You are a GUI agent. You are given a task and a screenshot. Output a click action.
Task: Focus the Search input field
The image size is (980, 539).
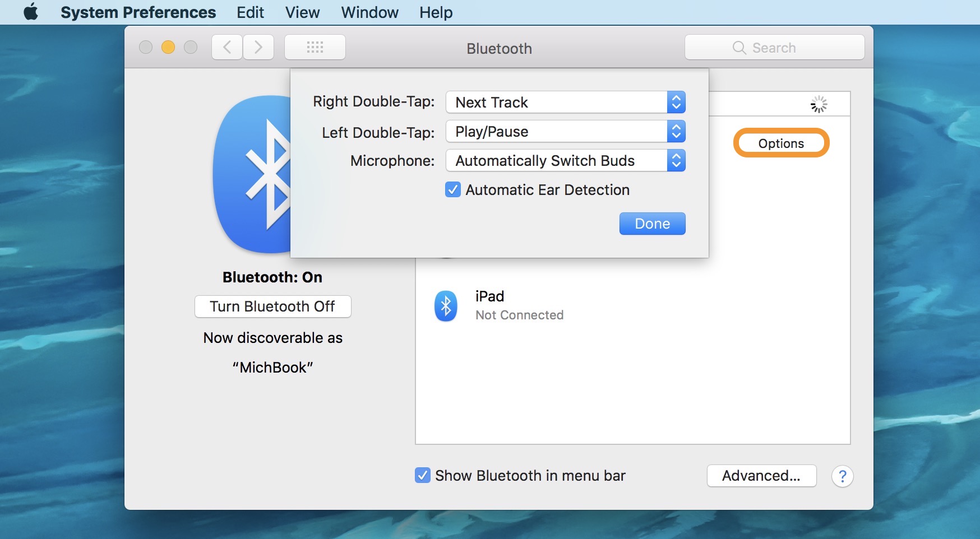point(785,48)
